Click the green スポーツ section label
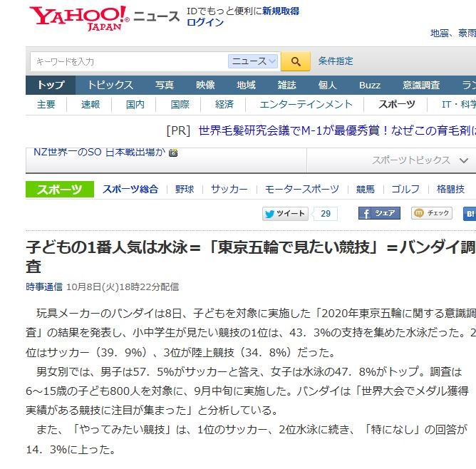This screenshot has width=476, height=469. click(60, 190)
